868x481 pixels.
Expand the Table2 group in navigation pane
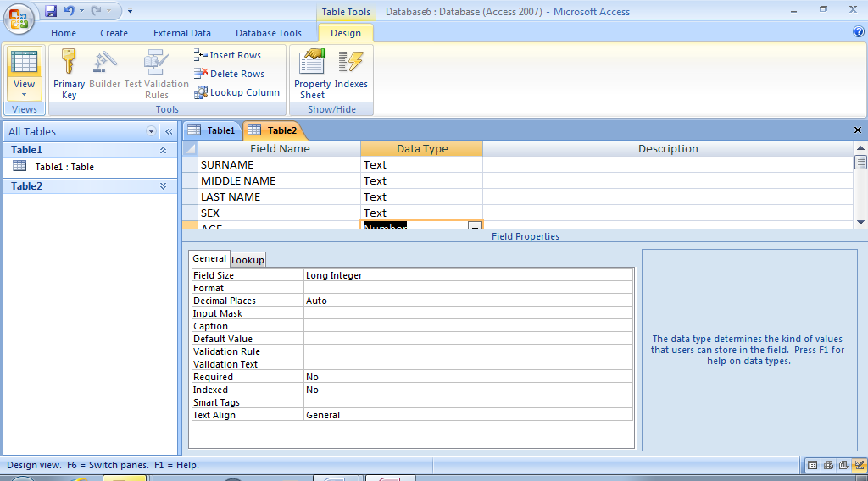coord(163,186)
